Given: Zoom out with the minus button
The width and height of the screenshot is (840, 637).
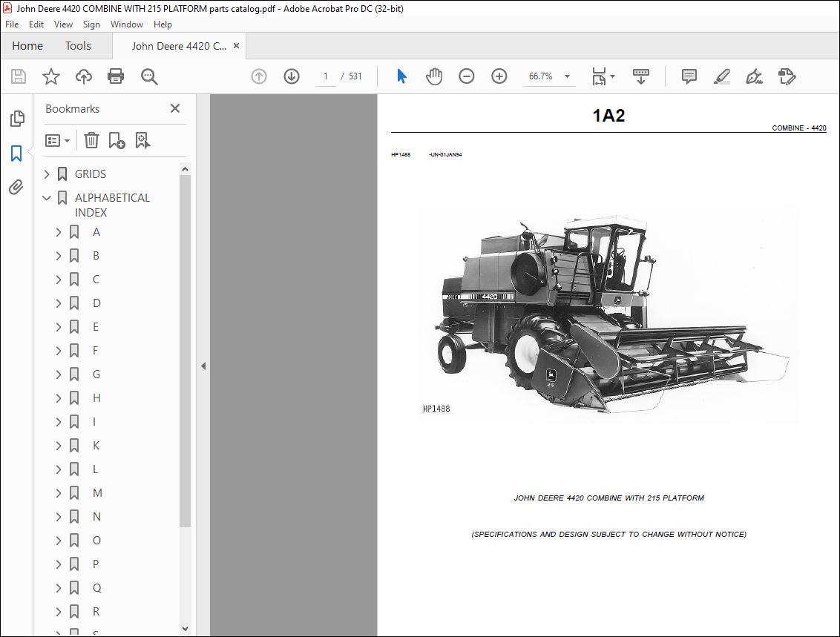Looking at the screenshot, I should 467,76.
